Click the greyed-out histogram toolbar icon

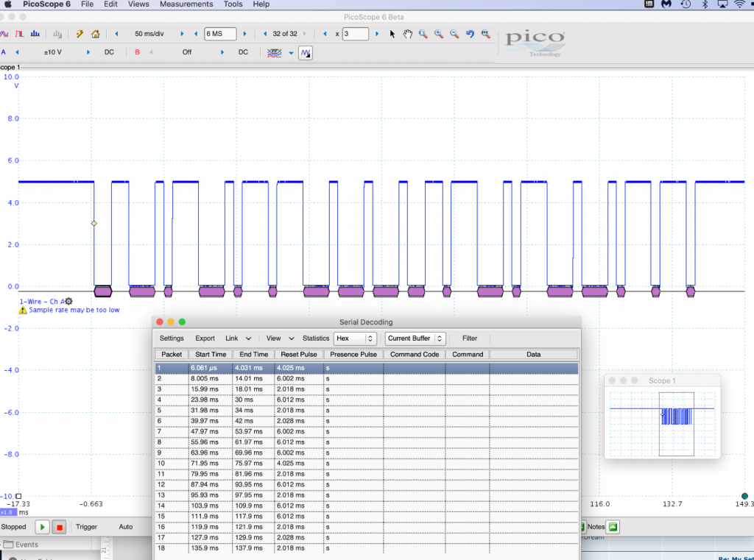pos(57,34)
